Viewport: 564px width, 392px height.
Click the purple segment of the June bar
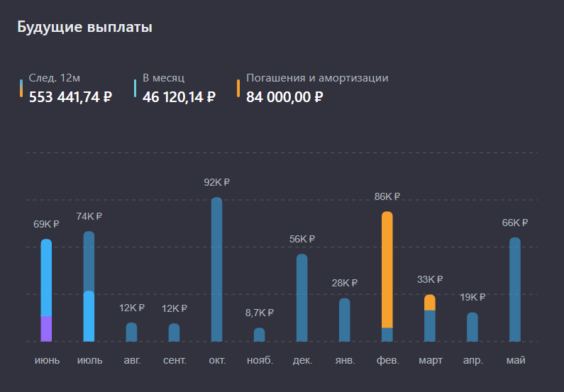point(47,328)
